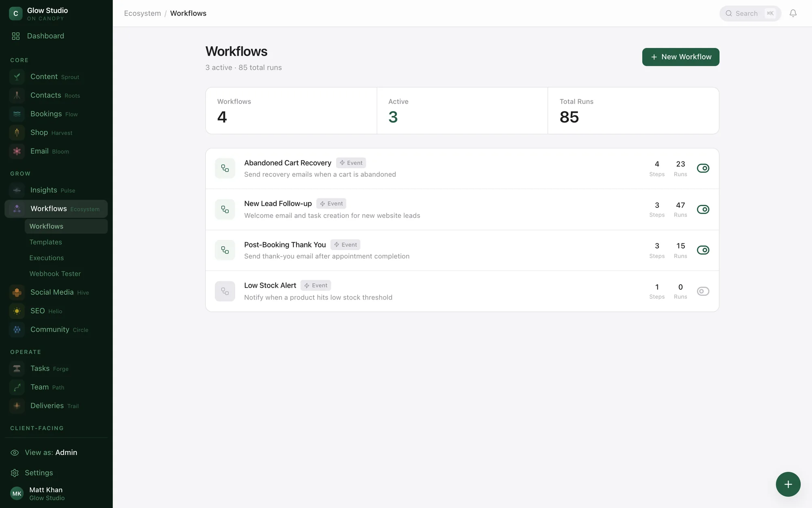Disable the New Lead Follow-up toggle
Viewport: 812px width, 508px height.
tap(703, 209)
